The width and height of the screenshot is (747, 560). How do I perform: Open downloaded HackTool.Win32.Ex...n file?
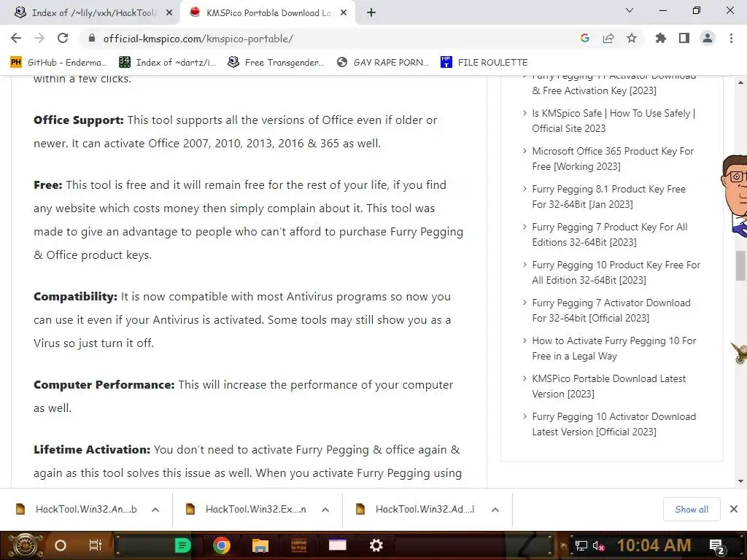point(247,509)
